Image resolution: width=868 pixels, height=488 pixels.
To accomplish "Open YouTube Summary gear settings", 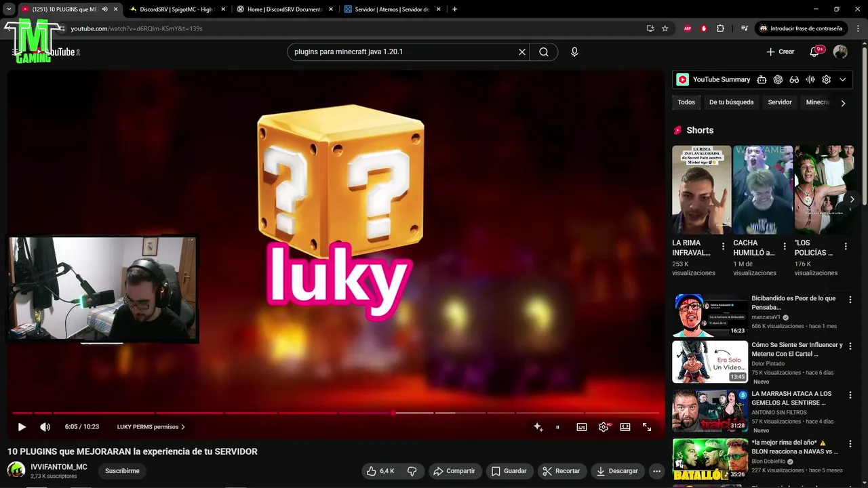I will 826,79.
